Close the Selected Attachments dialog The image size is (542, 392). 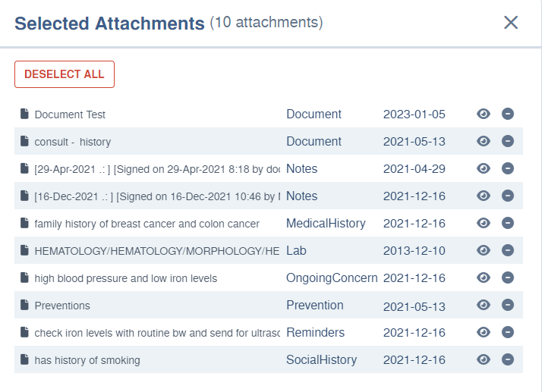coord(511,23)
